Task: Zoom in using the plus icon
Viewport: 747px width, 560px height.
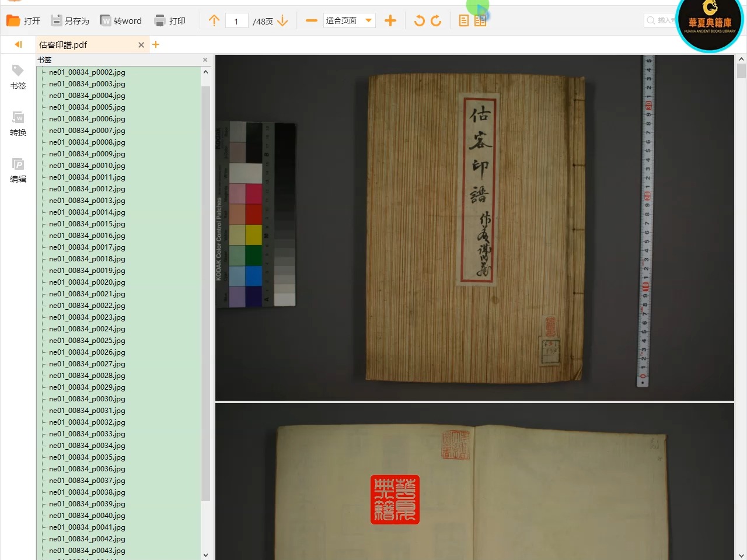Action: coord(390,21)
